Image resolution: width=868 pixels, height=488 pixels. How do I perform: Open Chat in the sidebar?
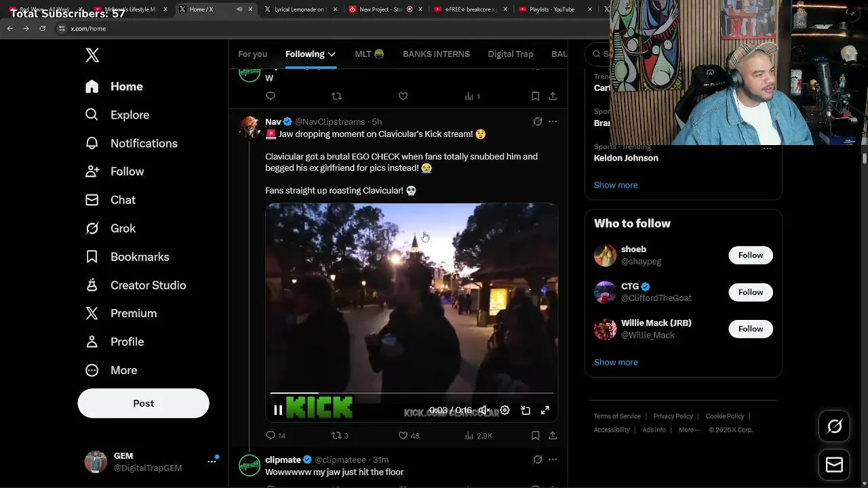(x=110, y=201)
